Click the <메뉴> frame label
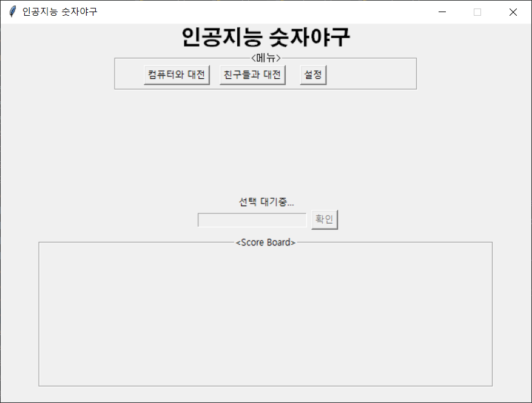 (x=266, y=58)
